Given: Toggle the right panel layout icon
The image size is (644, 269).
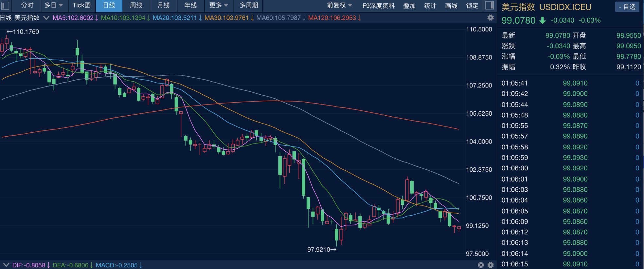Looking at the screenshot, I should coord(489,5).
